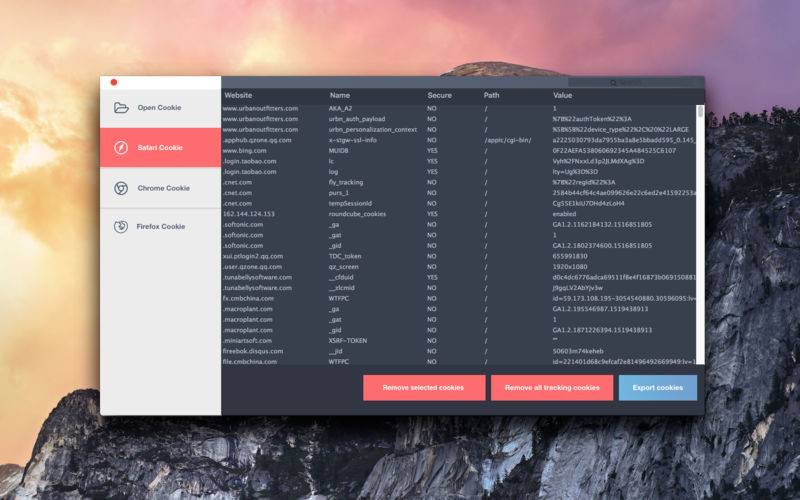Click the cookie table vertical scrollbar thumb
Screen dimensions: 800x500
click(x=701, y=111)
